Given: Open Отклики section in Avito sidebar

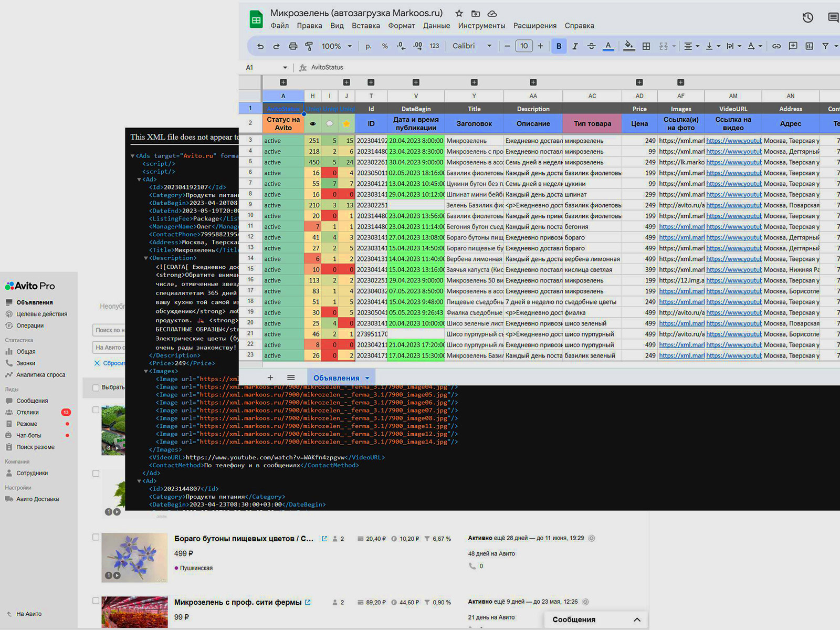Looking at the screenshot, I should pos(27,412).
